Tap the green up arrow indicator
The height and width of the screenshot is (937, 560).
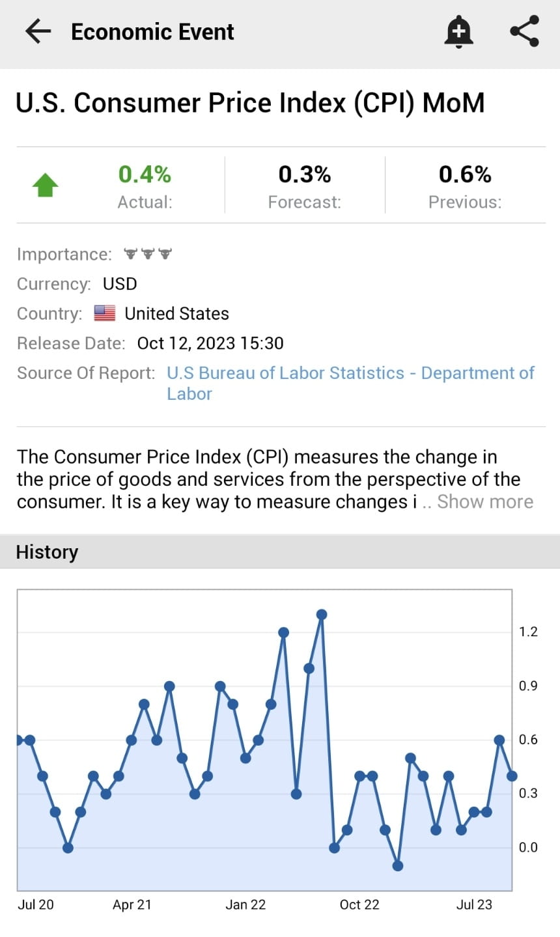pyautogui.click(x=46, y=185)
